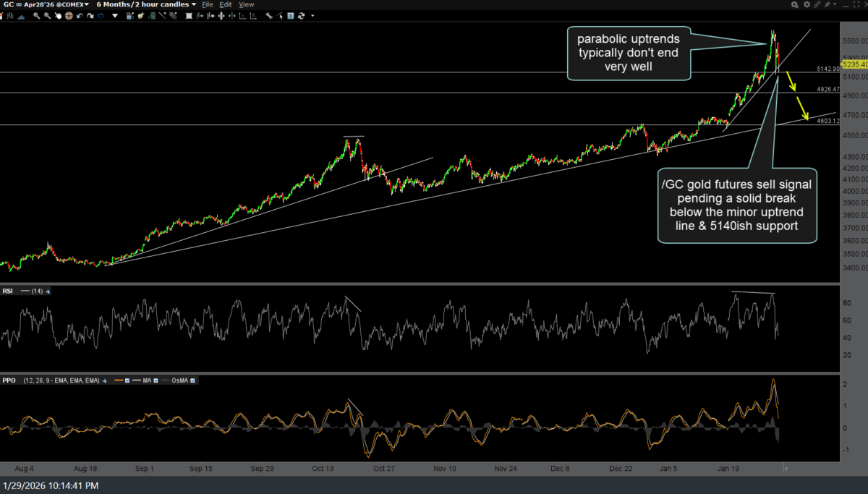Click the RSI indicator label
Viewport: 868px width, 494px height.
coord(8,290)
